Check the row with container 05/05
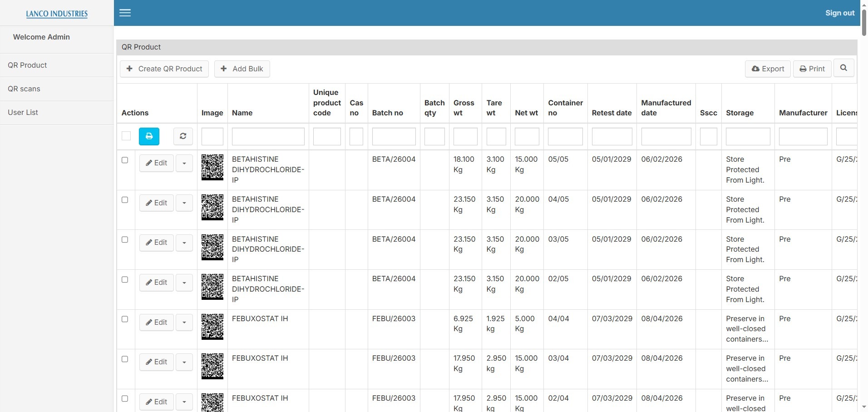868x412 pixels. [x=125, y=160]
